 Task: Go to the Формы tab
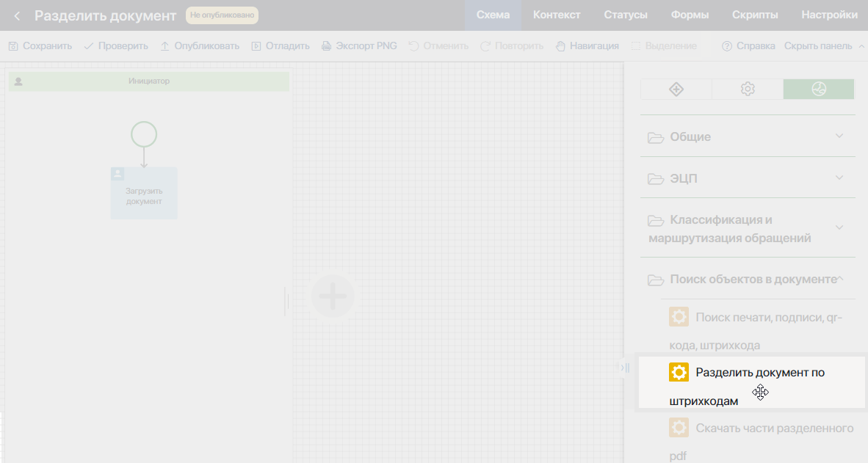click(x=690, y=15)
